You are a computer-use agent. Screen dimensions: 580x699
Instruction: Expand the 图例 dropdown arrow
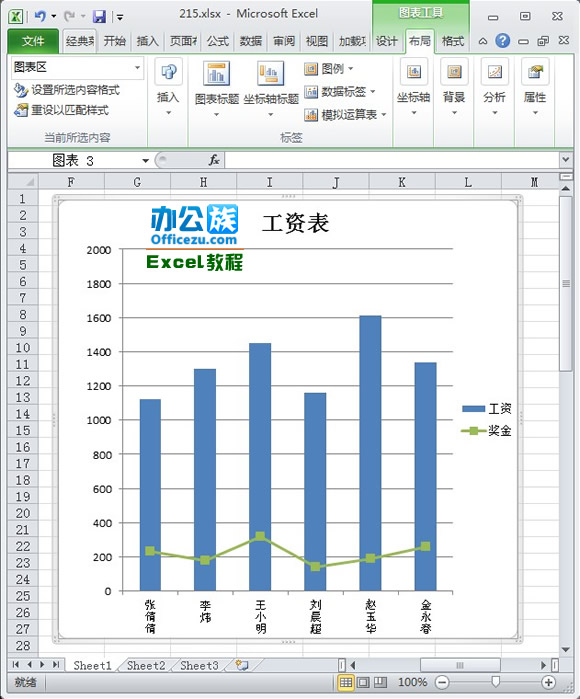pyautogui.click(x=350, y=69)
